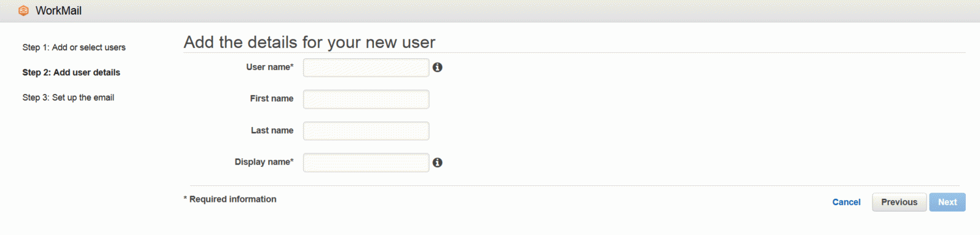Click the Cancel link
This screenshot has width=980, height=235.
coord(846,202)
